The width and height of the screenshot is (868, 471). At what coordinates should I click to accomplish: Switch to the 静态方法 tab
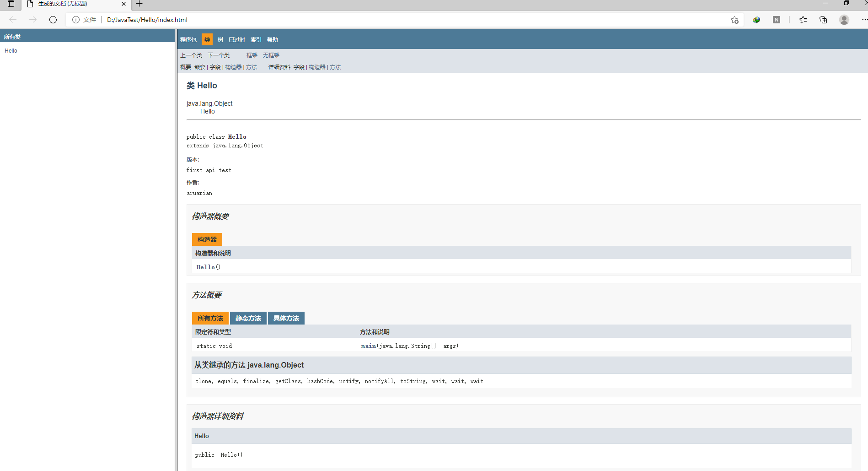(x=248, y=318)
